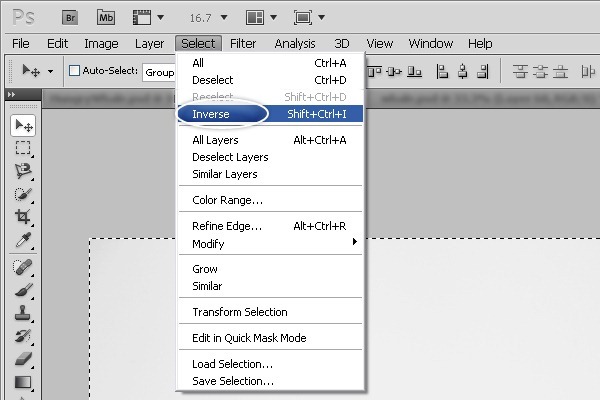This screenshot has width=600, height=400.
Task: Select the Lasso tool
Action: (x=23, y=171)
